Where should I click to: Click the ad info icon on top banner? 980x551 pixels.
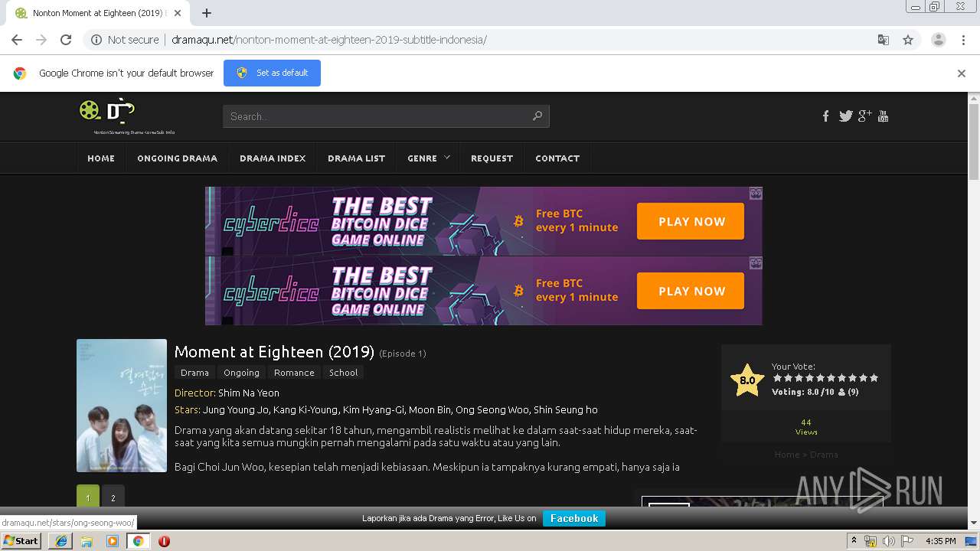[756, 194]
